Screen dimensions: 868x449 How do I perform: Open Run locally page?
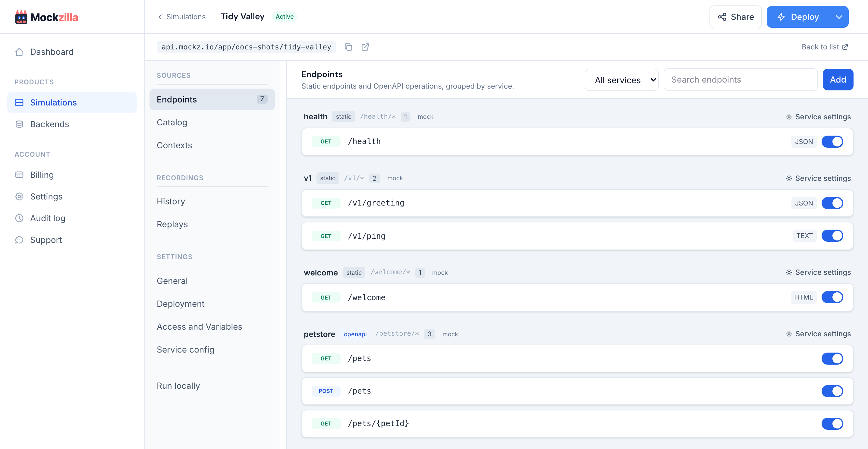[178, 386]
